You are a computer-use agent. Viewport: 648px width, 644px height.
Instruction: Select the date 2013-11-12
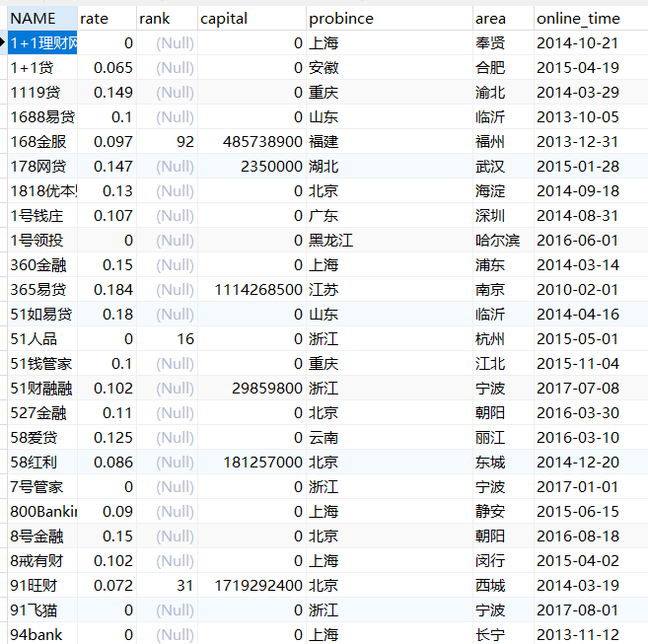pos(577,634)
